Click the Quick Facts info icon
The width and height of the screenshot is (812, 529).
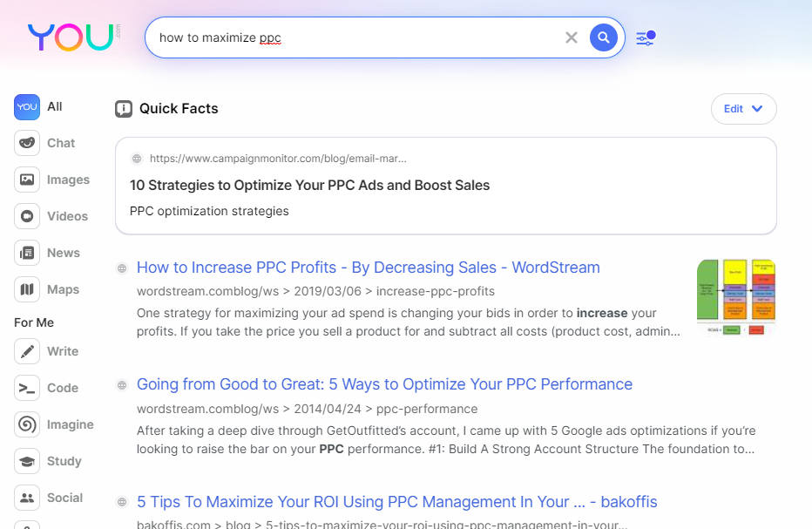pyautogui.click(x=123, y=109)
